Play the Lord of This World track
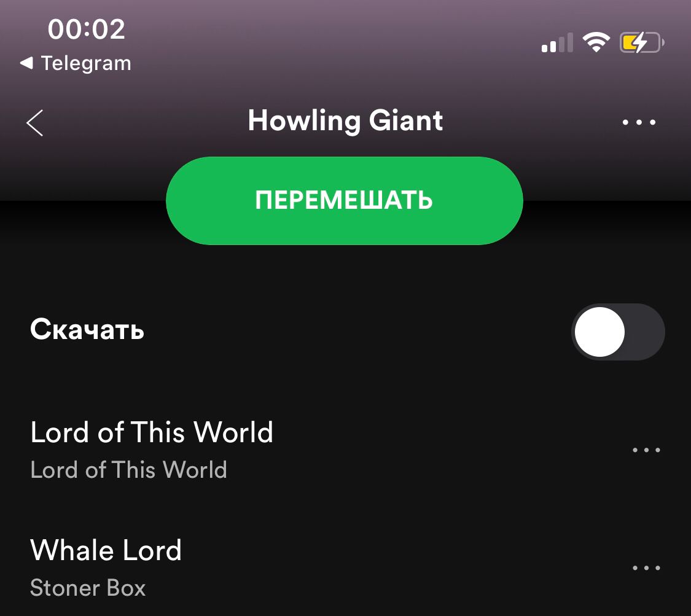The image size is (691, 616). [152, 432]
